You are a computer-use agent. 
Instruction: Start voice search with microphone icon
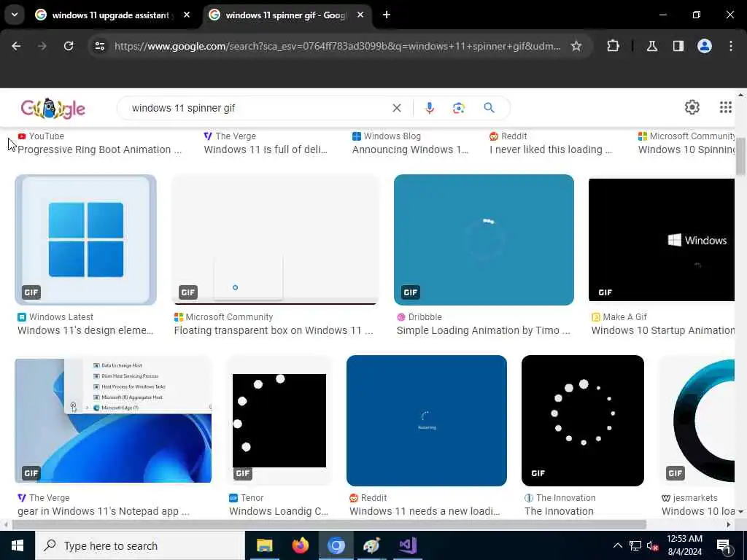[429, 108]
